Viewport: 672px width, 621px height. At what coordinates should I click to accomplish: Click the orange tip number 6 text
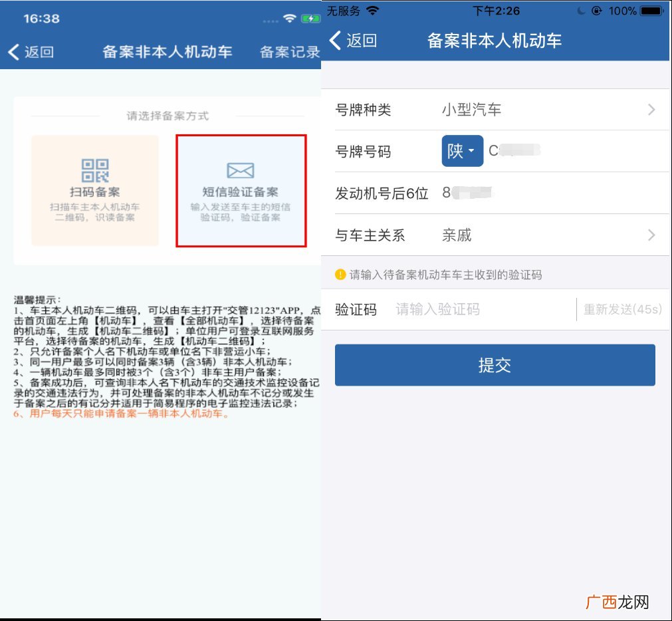pyautogui.click(x=121, y=414)
